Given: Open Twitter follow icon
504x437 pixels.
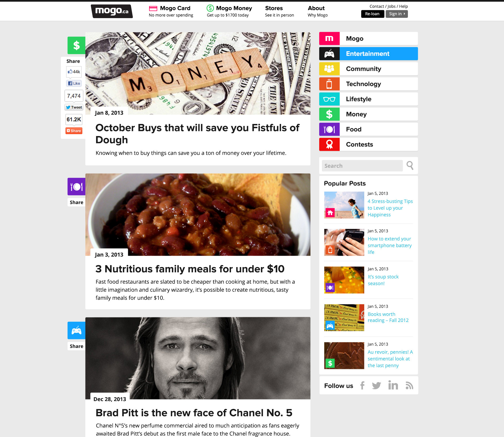Looking at the screenshot, I should pyautogui.click(x=376, y=386).
